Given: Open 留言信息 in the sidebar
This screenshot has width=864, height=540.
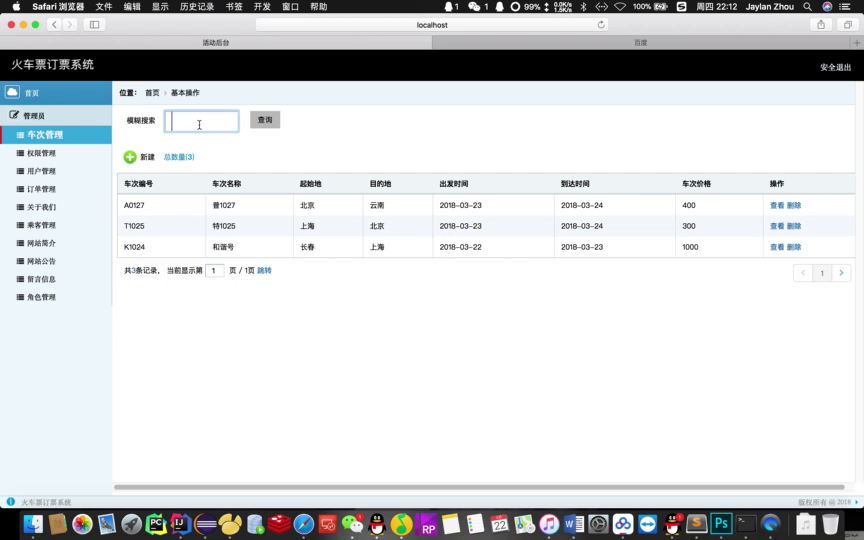Looking at the screenshot, I should point(41,279).
